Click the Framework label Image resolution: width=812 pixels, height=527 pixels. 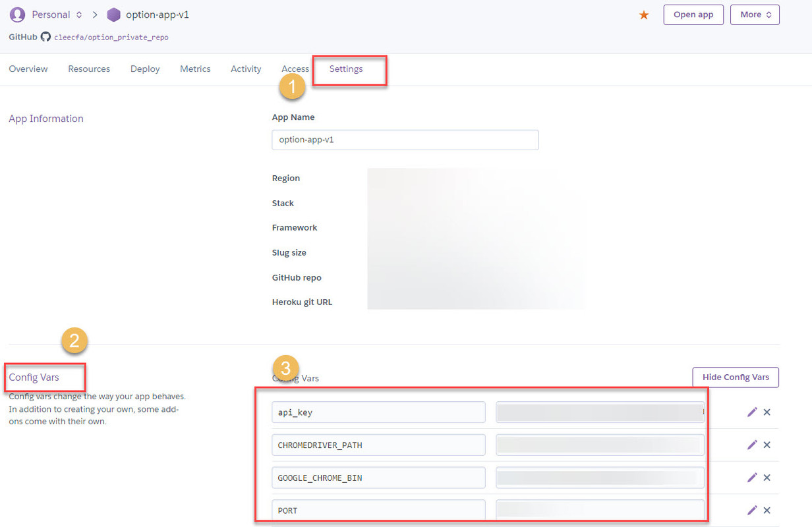pyautogui.click(x=295, y=227)
